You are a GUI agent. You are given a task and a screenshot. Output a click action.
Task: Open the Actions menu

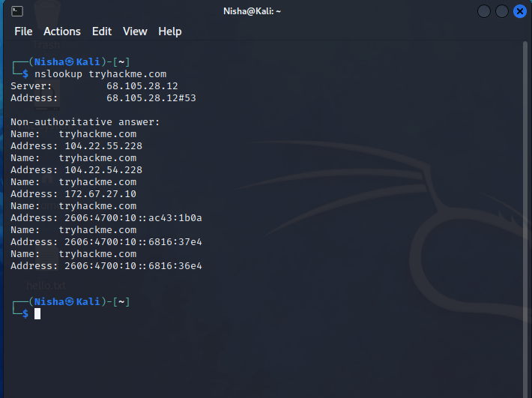click(61, 31)
